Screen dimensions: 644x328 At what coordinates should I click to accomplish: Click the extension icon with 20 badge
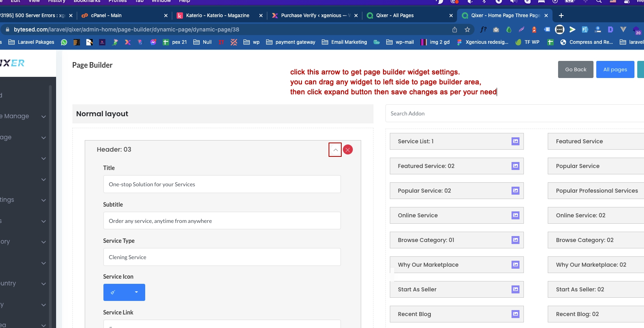(x=636, y=30)
